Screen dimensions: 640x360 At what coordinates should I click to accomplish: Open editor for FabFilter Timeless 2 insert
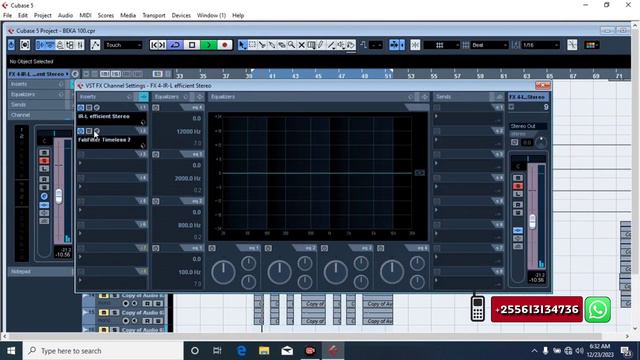pos(97,131)
